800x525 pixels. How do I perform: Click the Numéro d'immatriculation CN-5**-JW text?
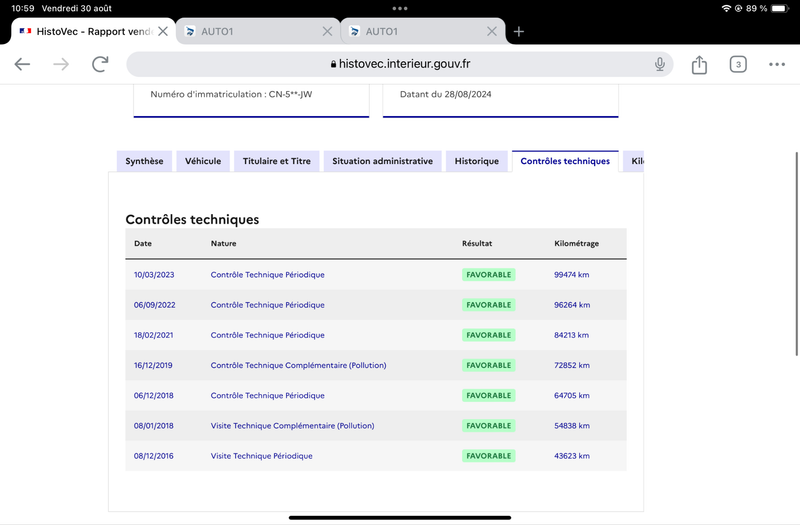pos(231,94)
